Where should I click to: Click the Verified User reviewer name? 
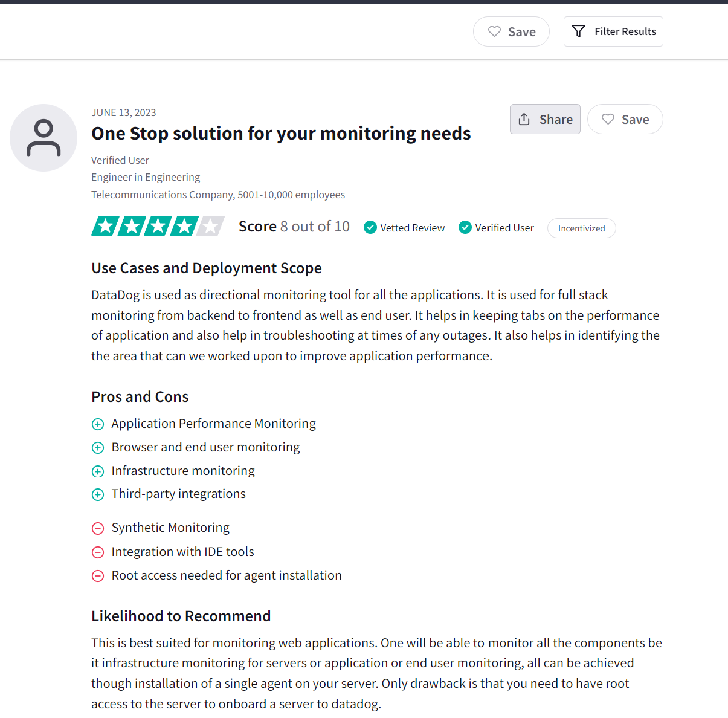pos(120,160)
